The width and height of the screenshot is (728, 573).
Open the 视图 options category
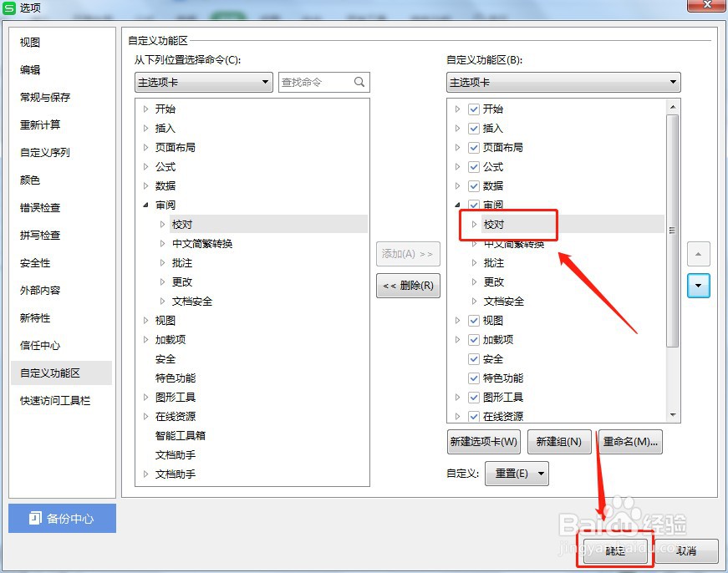click(x=30, y=43)
